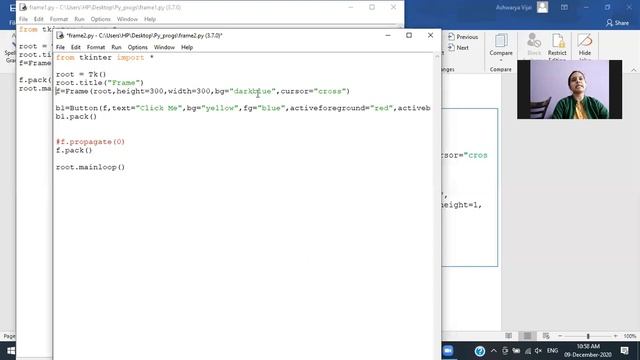Click the "Click Me" string in Button line

(x=159, y=108)
